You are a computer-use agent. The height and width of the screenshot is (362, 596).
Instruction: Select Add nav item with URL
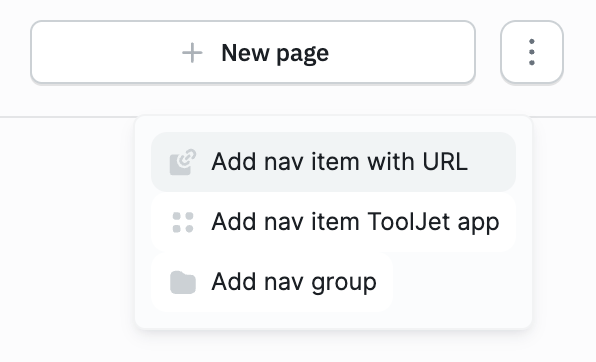(x=333, y=162)
